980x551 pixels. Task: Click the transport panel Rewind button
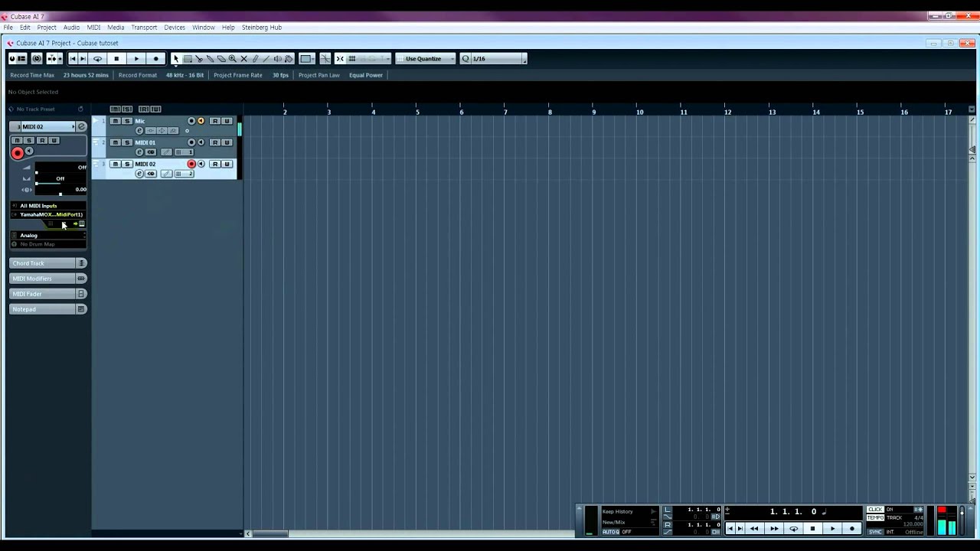pyautogui.click(x=754, y=529)
